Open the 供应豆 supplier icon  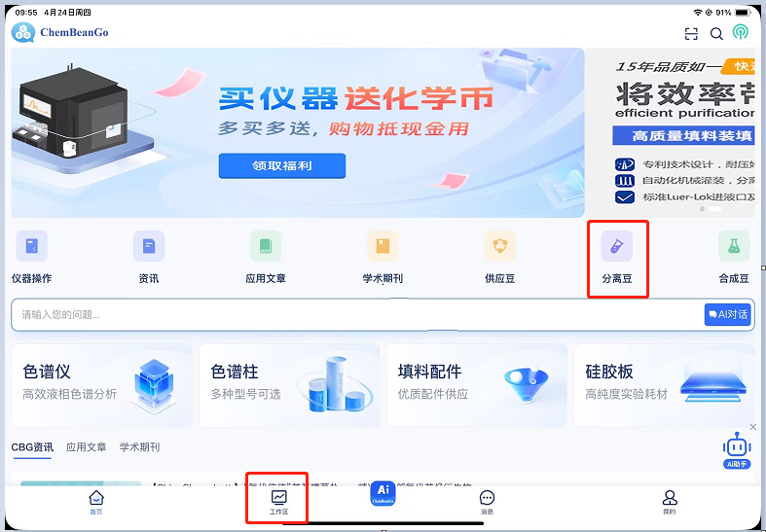pos(499,247)
